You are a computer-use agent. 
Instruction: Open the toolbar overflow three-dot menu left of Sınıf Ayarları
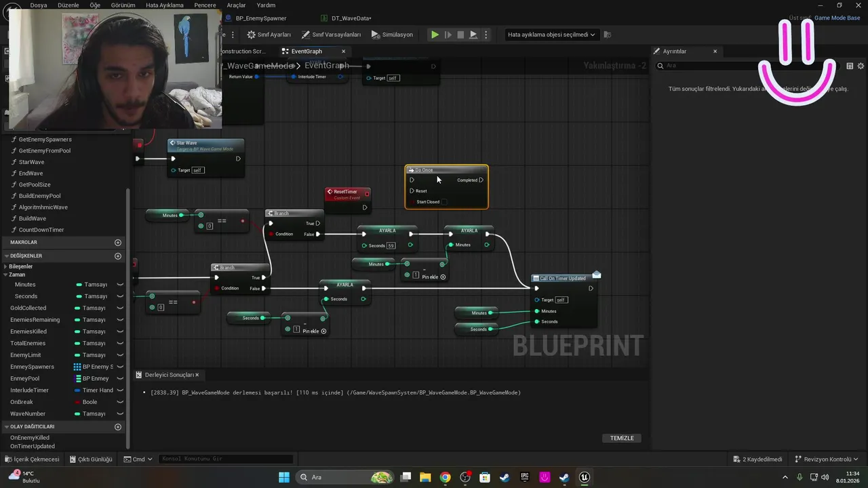click(x=233, y=35)
